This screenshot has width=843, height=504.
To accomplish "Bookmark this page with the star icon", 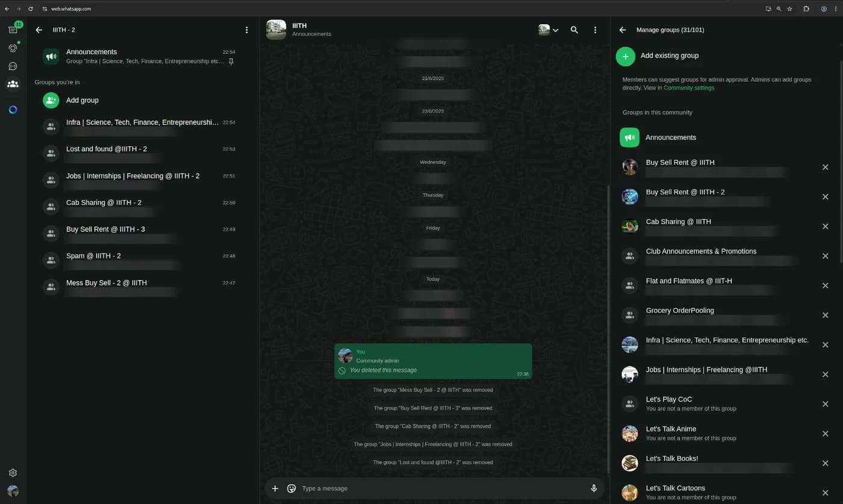I will pyautogui.click(x=789, y=8).
